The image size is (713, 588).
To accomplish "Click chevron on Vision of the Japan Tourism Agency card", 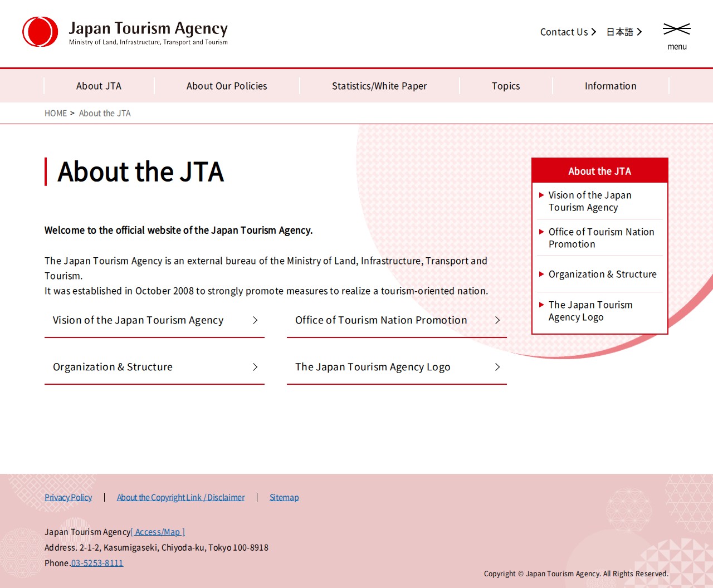I will (x=255, y=320).
